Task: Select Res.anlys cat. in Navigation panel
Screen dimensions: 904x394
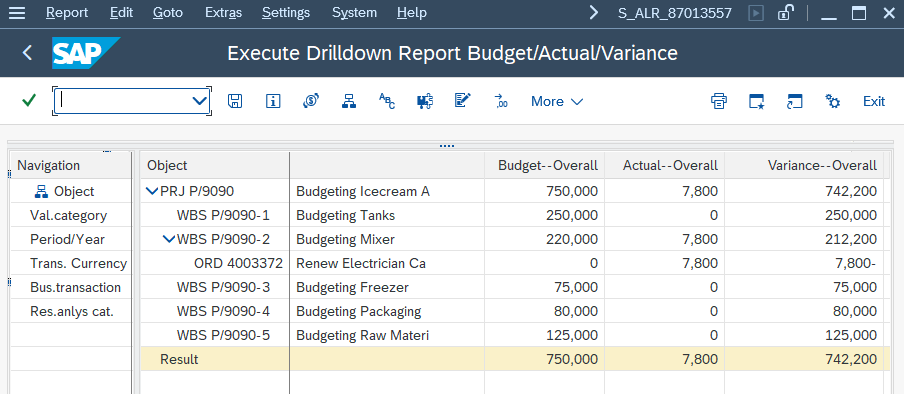Action: click(x=72, y=312)
